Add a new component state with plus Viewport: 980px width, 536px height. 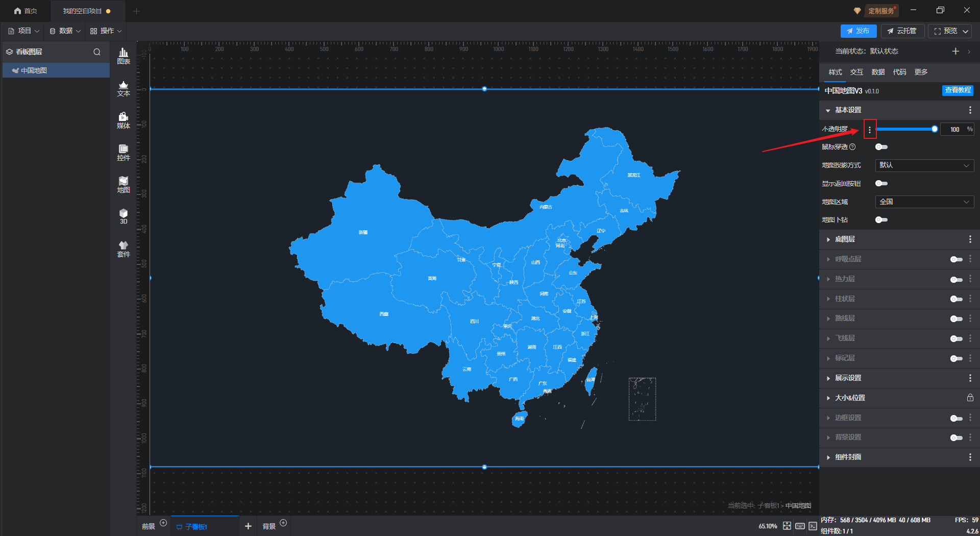point(955,51)
